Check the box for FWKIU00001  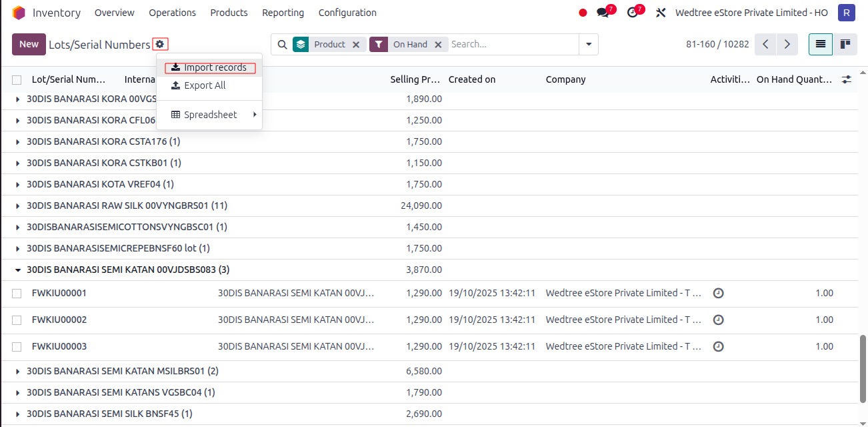tap(17, 294)
